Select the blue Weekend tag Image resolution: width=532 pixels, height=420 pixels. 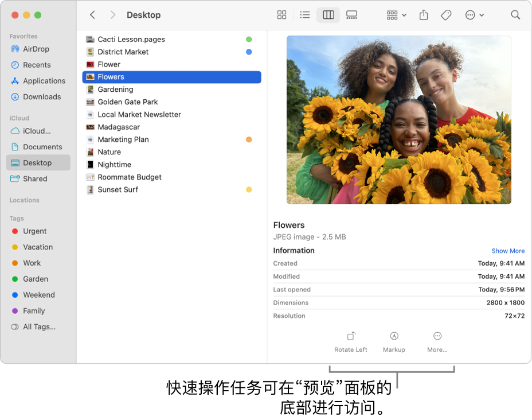[38, 295]
